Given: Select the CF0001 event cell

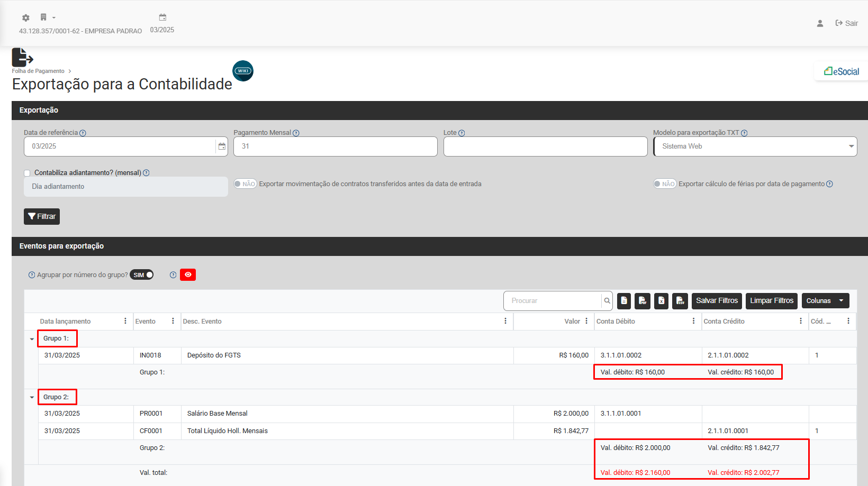Looking at the screenshot, I should coord(157,431).
